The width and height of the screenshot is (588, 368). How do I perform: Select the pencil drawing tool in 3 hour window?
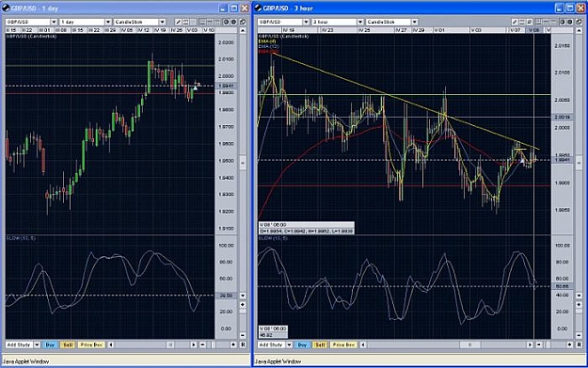click(x=515, y=22)
